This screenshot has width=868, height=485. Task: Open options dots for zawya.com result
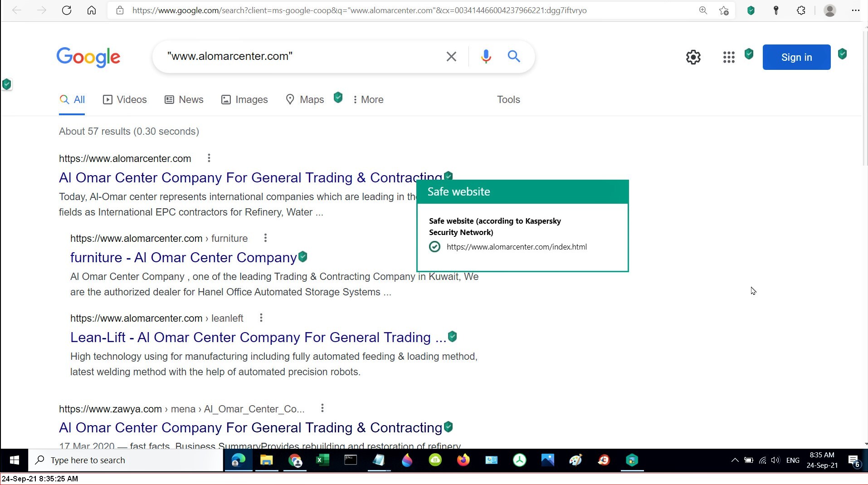pos(322,408)
